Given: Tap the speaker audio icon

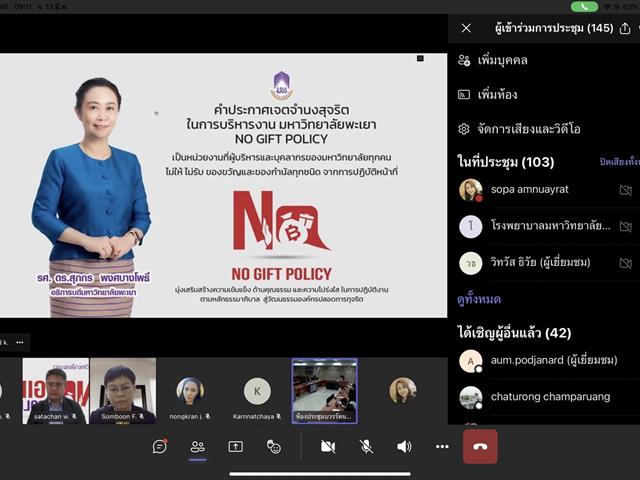Looking at the screenshot, I should (x=404, y=447).
